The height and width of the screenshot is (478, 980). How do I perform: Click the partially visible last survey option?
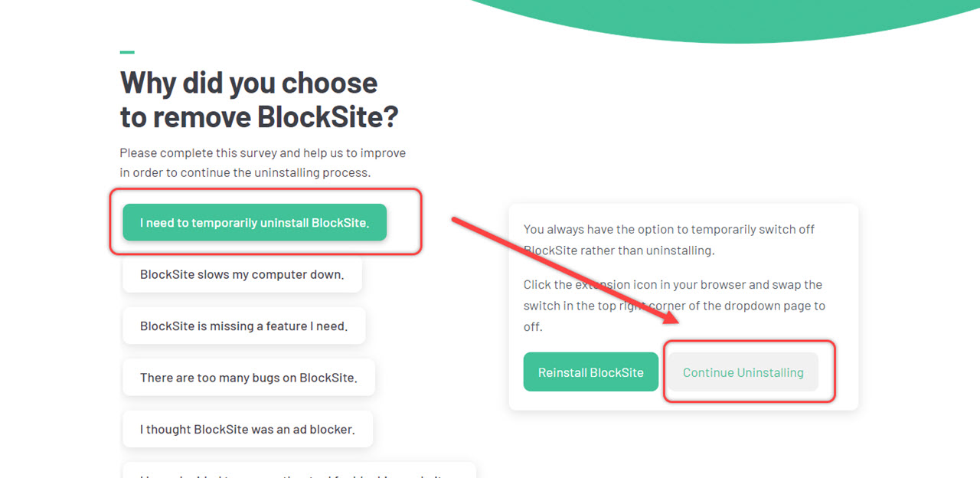click(299, 470)
